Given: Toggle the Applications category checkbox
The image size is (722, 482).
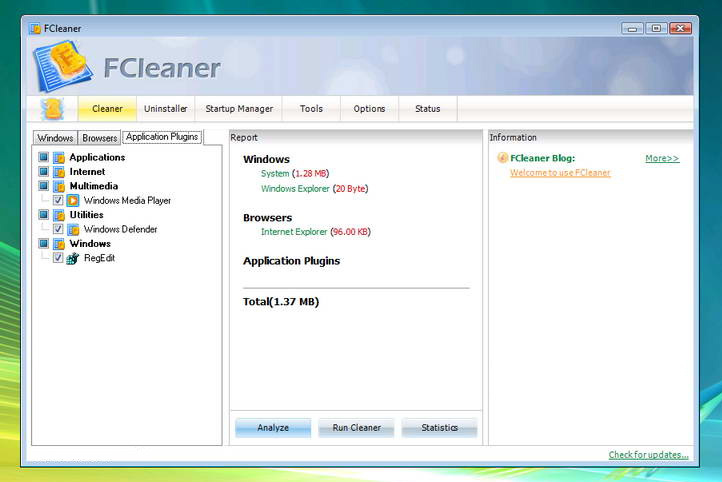Looking at the screenshot, I should (x=44, y=157).
